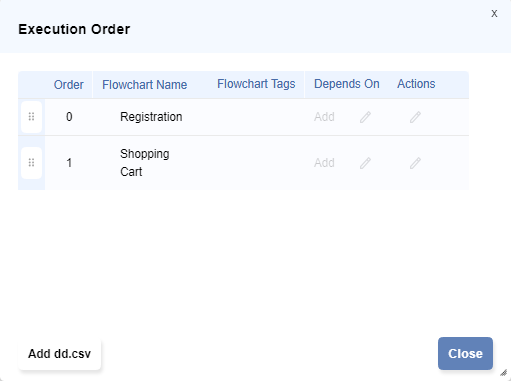Click Add dependency for Shopping Cart
Viewport: 511px width, 381px height.
(324, 163)
